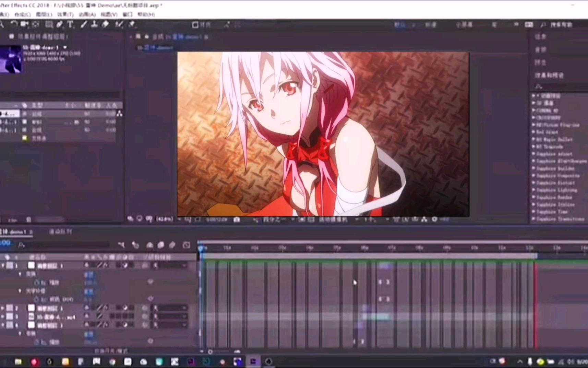Viewport: 588px width, 368px height.
Task: Select the Clone Stamp tool
Action: pyautogui.click(x=94, y=24)
